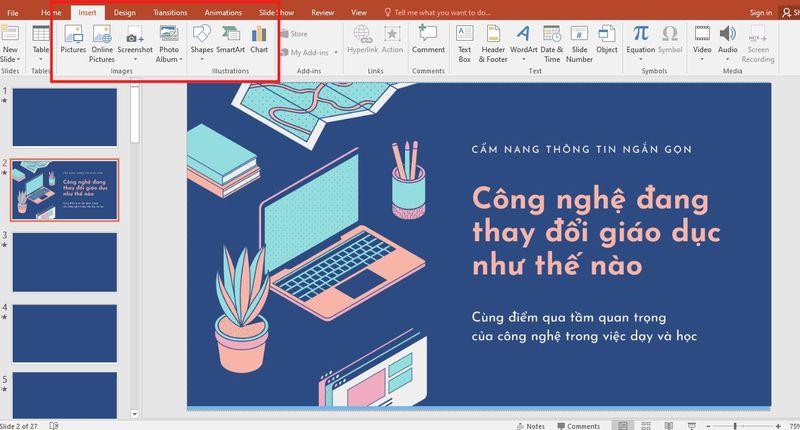Expand the Audio dropdown arrow
800x430 pixels.
pyautogui.click(x=728, y=60)
